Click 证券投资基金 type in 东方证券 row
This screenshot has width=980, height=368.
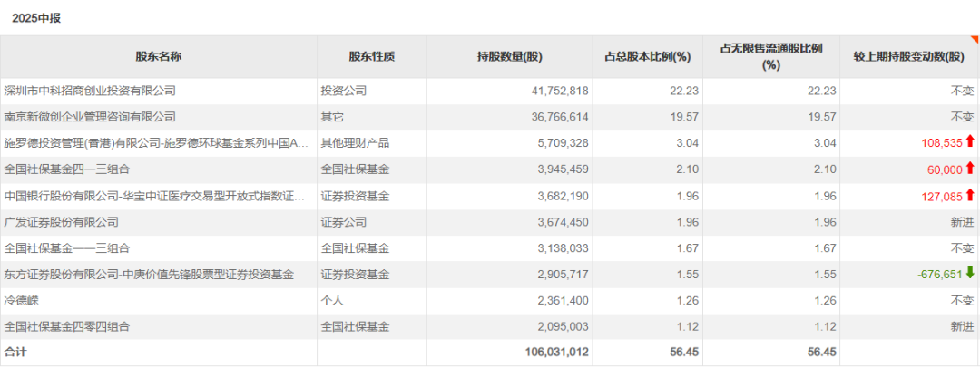[x=355, y=275]
